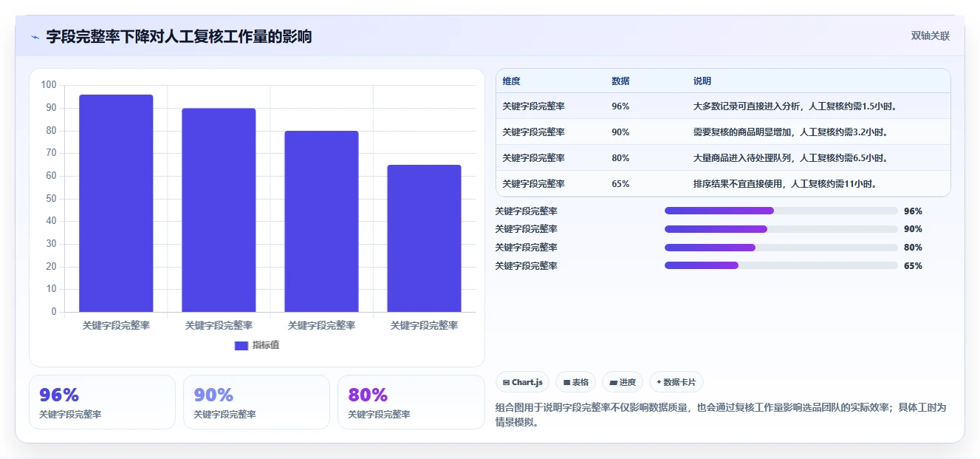Click the 指标值 legend label
This screenshot has width=980, height=459.
point(266,345)
